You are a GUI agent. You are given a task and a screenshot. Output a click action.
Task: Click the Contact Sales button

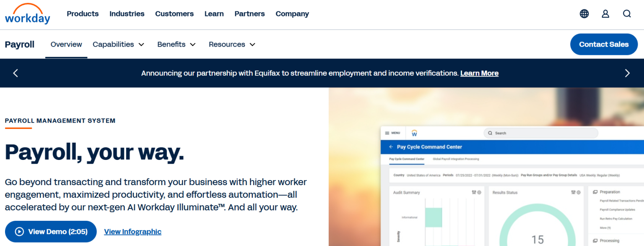(x=604, y=44)
